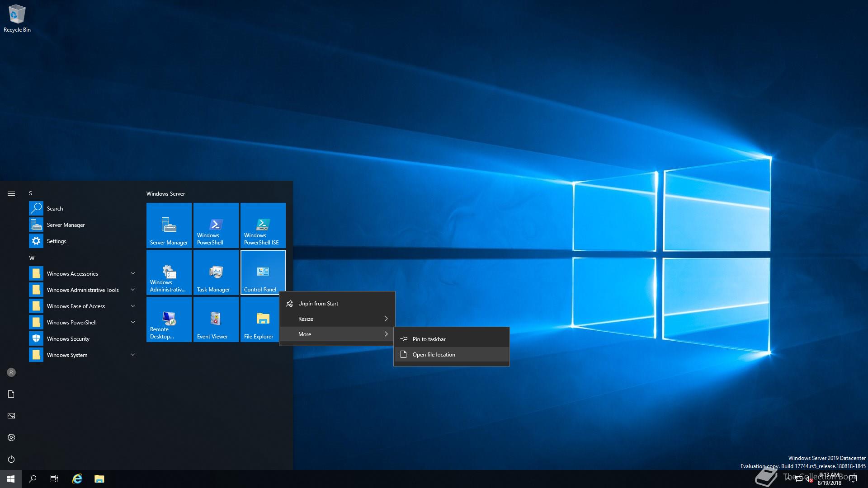Select Open file location
Screen dimensions: 868x488
(452, 354)
